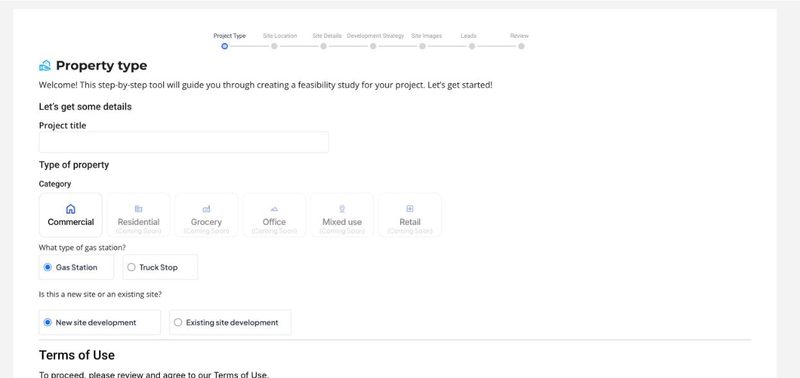Screen dimensions: 800x378
Task: Click the Retail plus-box icon
Action: pyautogui.click(x=410, y=209)
